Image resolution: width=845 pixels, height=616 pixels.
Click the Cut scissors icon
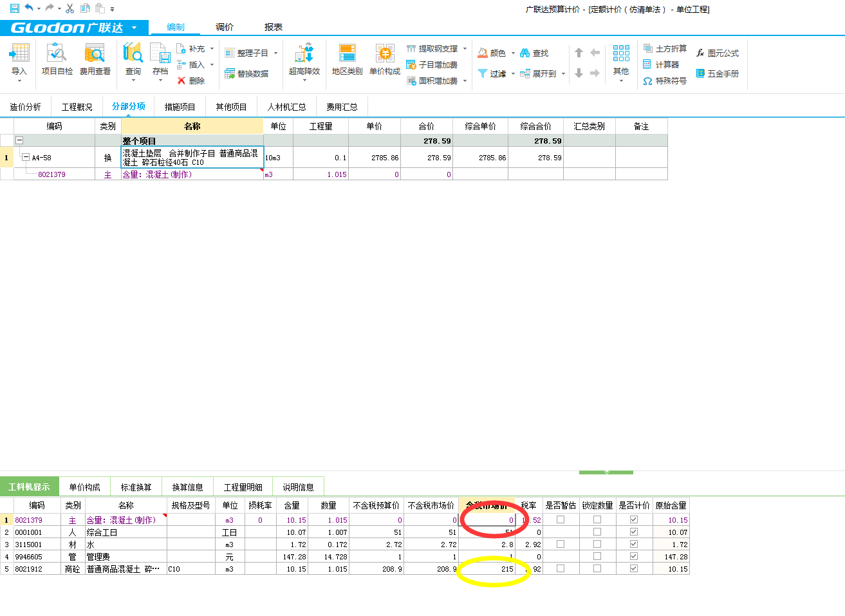pos(70,8)
